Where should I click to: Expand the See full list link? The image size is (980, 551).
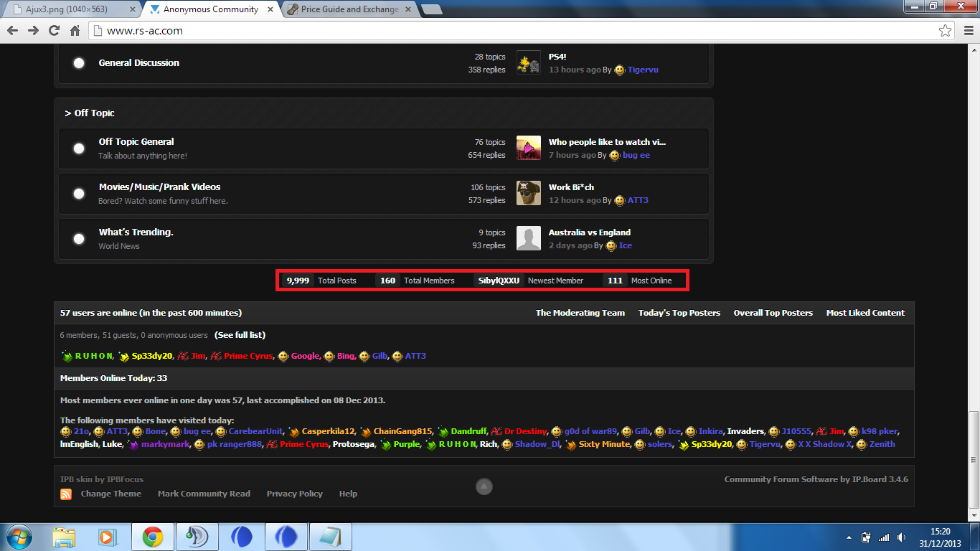click(240, 335)
